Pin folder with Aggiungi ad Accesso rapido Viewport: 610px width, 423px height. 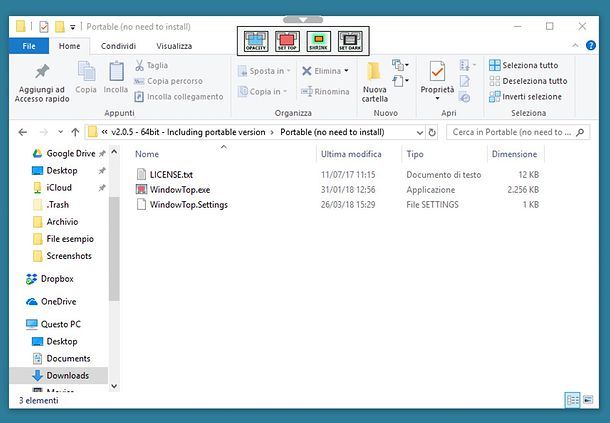42,83
